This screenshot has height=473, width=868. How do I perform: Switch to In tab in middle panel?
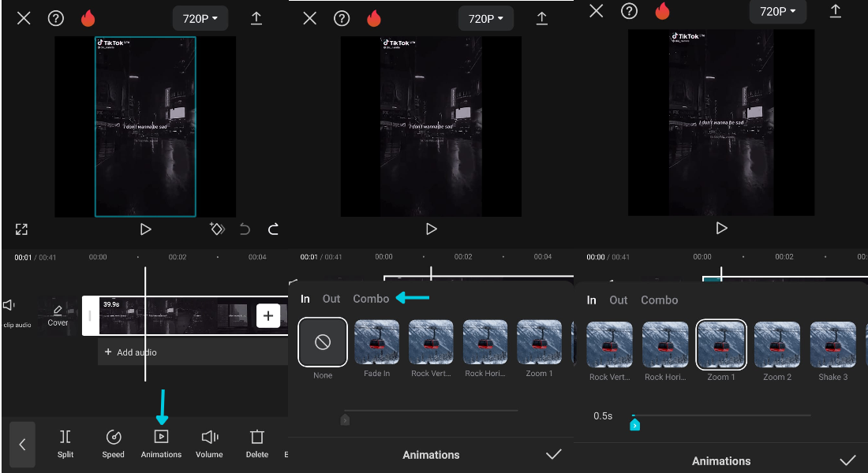click(305, 299)
